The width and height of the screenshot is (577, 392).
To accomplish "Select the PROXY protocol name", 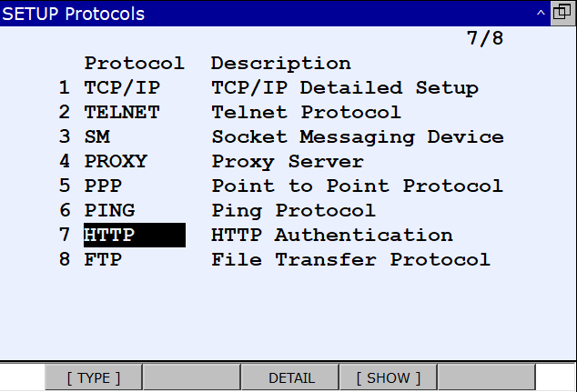I will coord(116,162).
